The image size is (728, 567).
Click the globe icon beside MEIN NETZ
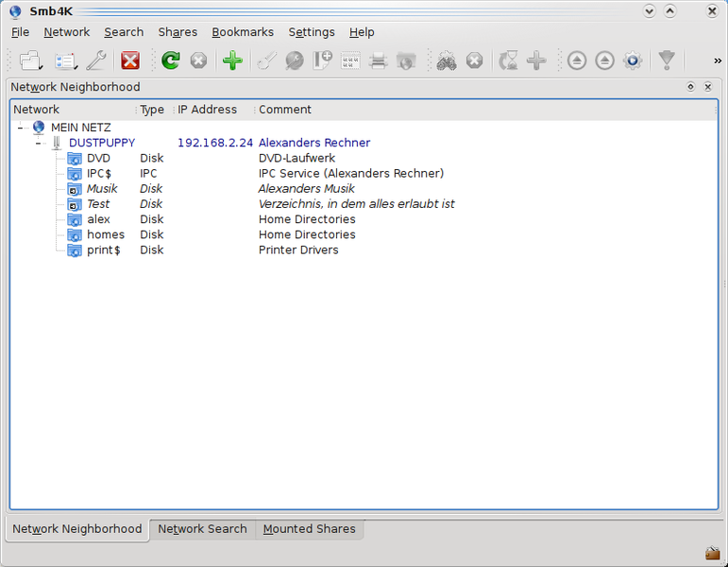[x=39, y=127]
